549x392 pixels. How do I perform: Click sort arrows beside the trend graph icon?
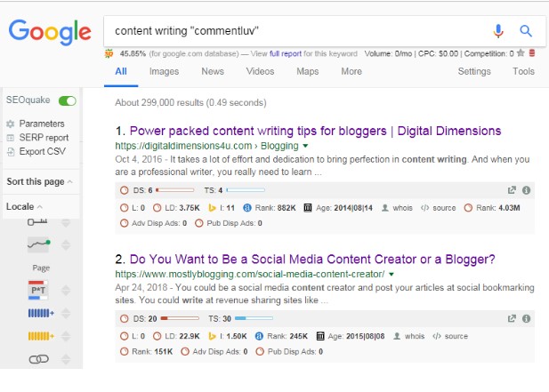pyautogui.click(x=66, y=245)
